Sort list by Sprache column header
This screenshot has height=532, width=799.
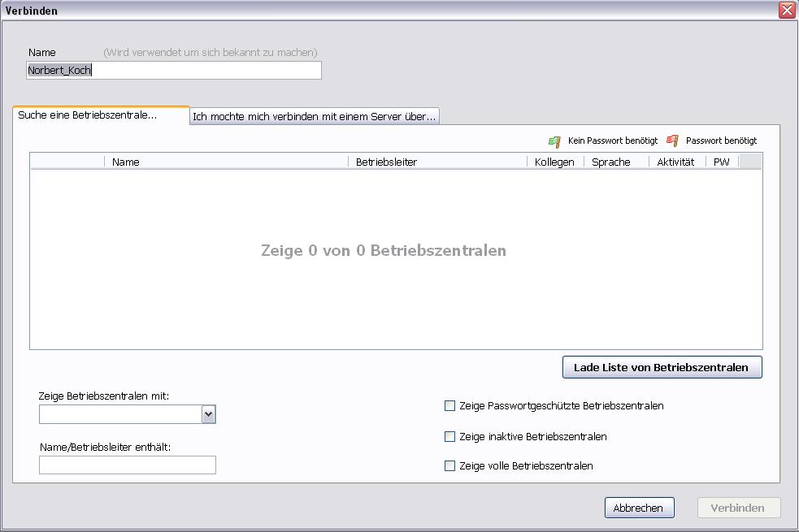(x=616, y=162)
